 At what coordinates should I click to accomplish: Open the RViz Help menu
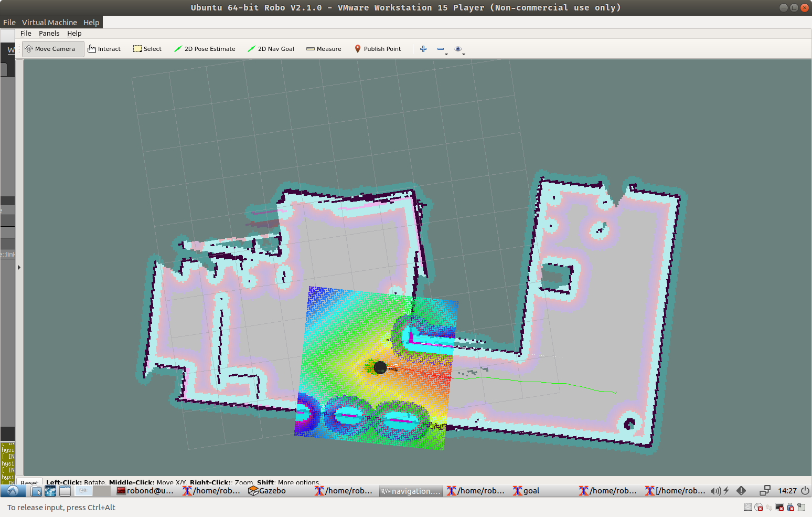click(74, 33)
